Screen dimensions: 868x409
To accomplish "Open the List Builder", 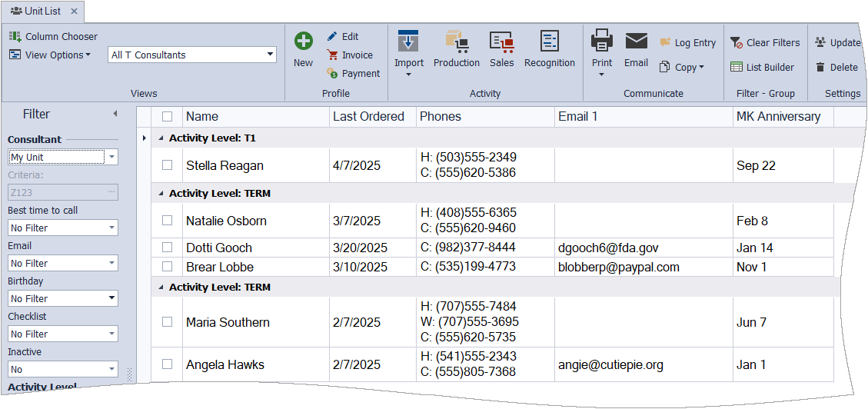I will [x=762, y=67].
